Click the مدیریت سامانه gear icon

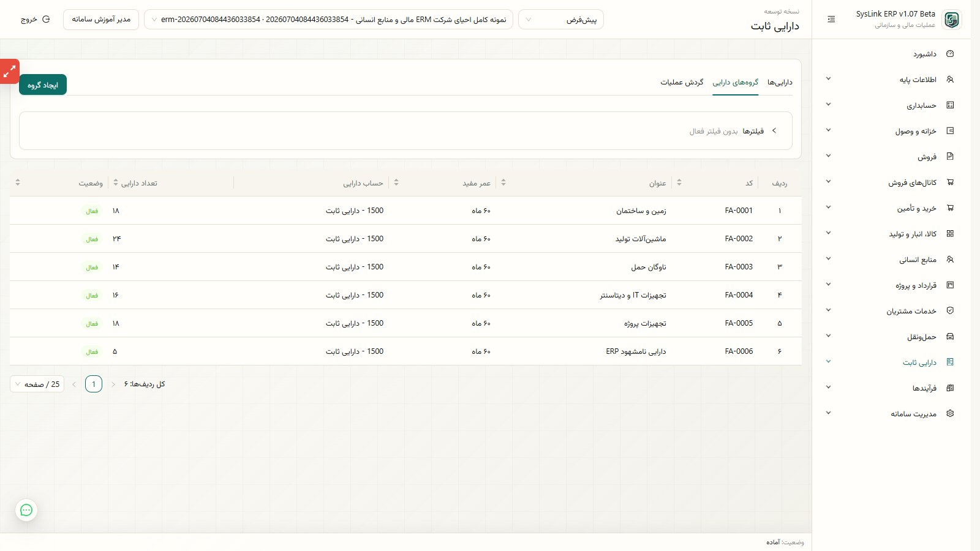pos(950,414)
